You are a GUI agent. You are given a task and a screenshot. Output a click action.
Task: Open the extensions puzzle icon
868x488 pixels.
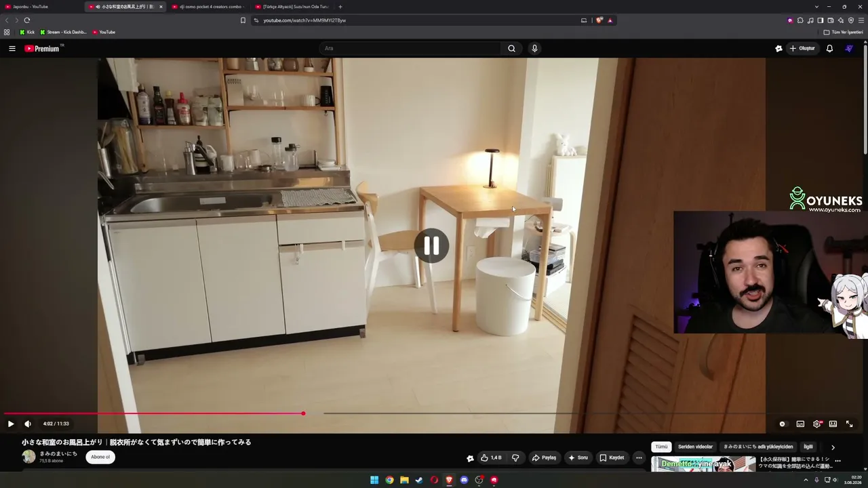tap(800, 20)
